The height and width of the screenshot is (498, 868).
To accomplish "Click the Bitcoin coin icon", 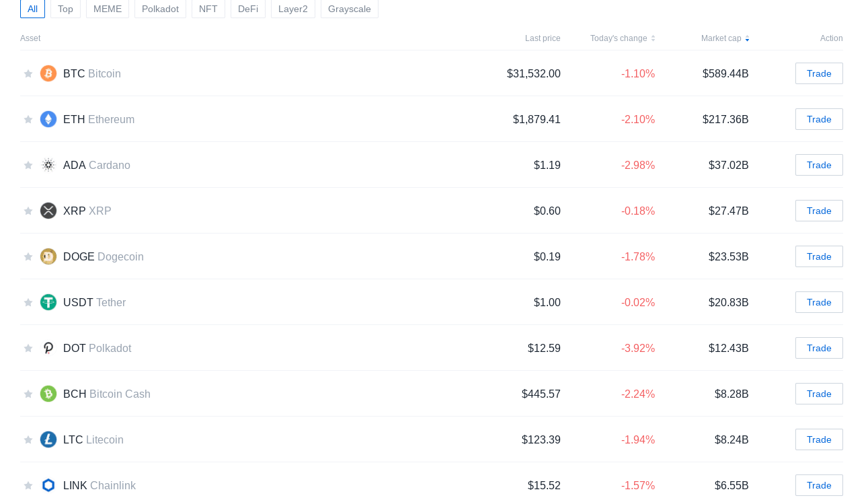I will 48,73.
